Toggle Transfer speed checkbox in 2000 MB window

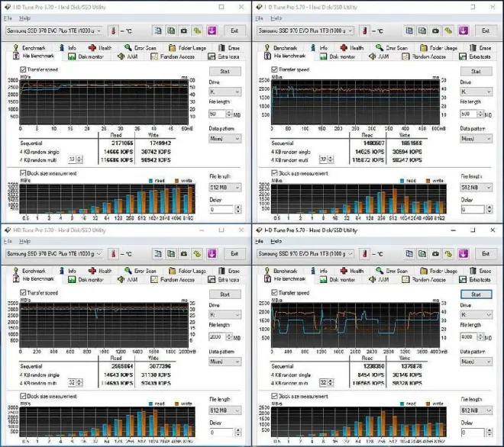[22, 292]
